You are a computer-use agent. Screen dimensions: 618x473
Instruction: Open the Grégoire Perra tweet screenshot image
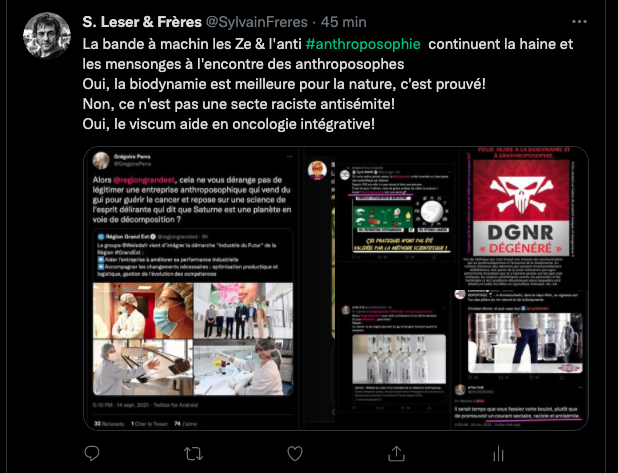tap(192, 289)
